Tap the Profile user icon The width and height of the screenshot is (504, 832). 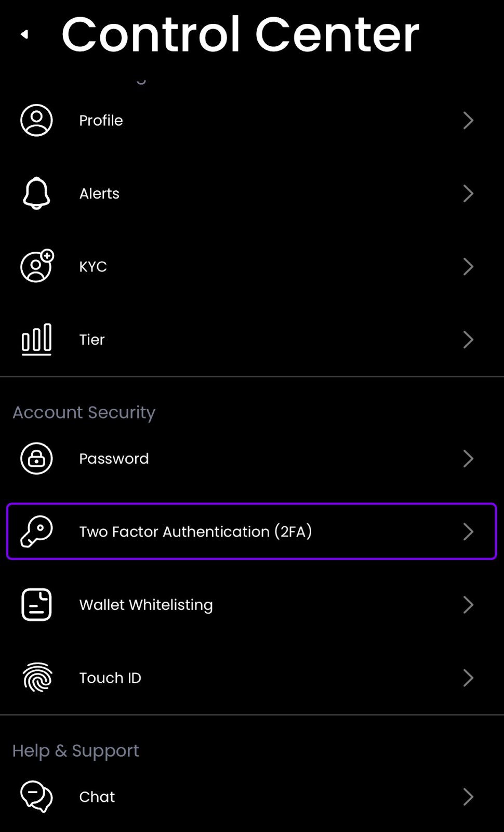pyautogui.click(x=36, y=120)
